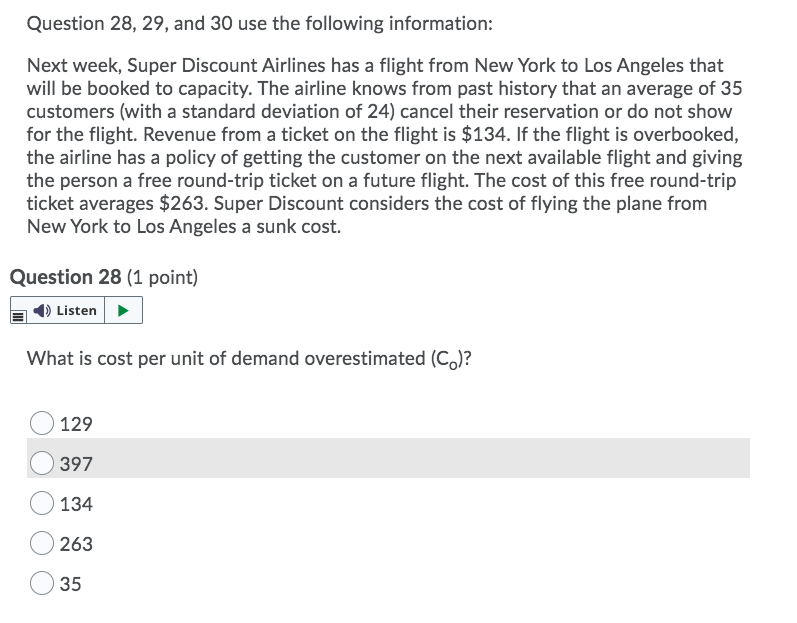The height and width of the screenshot is (623, 797).
Task: Click the '129' answer label text
Action: (76, 424)
